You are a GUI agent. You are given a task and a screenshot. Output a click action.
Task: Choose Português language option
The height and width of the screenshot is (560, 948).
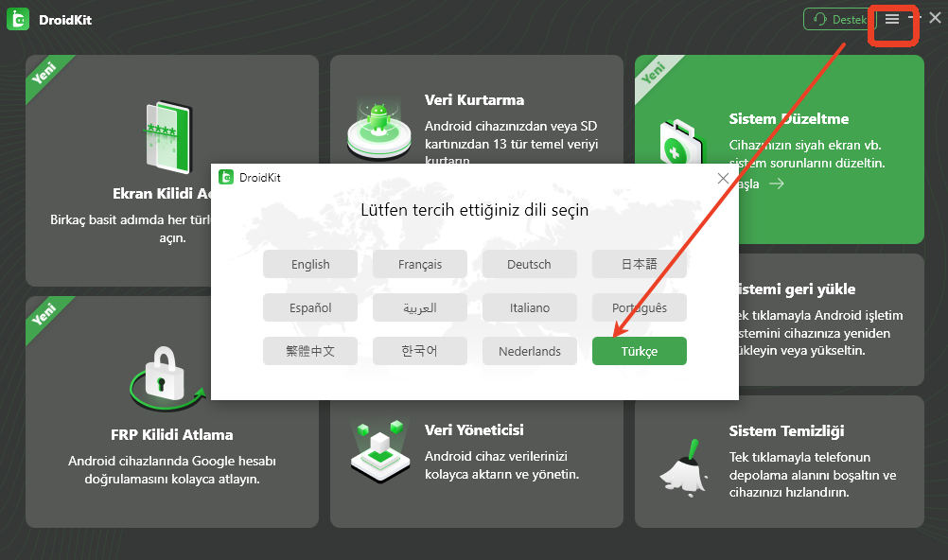(639, 307)
